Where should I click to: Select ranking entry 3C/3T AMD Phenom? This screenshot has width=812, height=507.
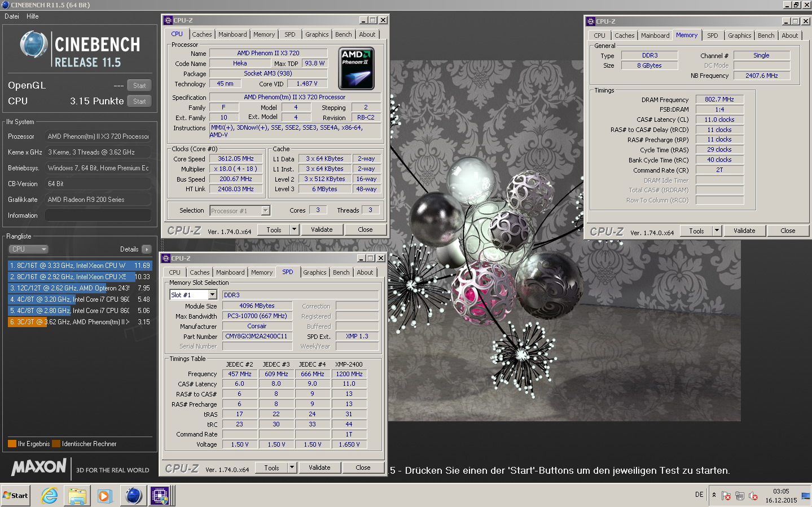[x=80, y=322]
